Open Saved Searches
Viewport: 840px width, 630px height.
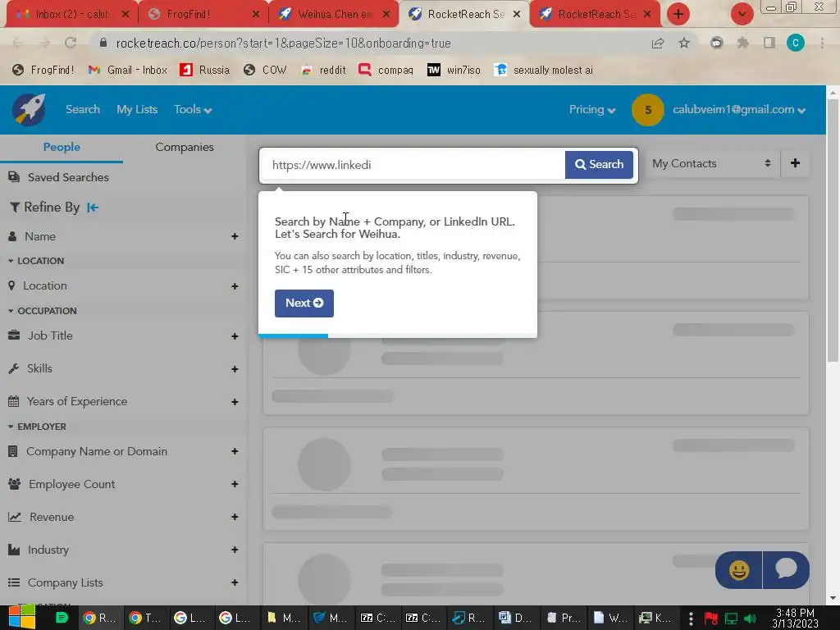point(68,177)
